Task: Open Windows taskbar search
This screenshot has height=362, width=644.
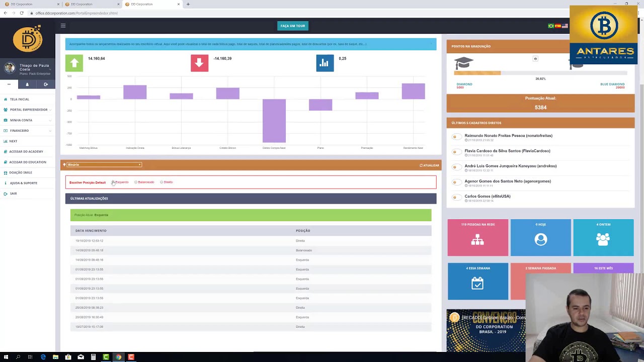Action: coord(18,357)
